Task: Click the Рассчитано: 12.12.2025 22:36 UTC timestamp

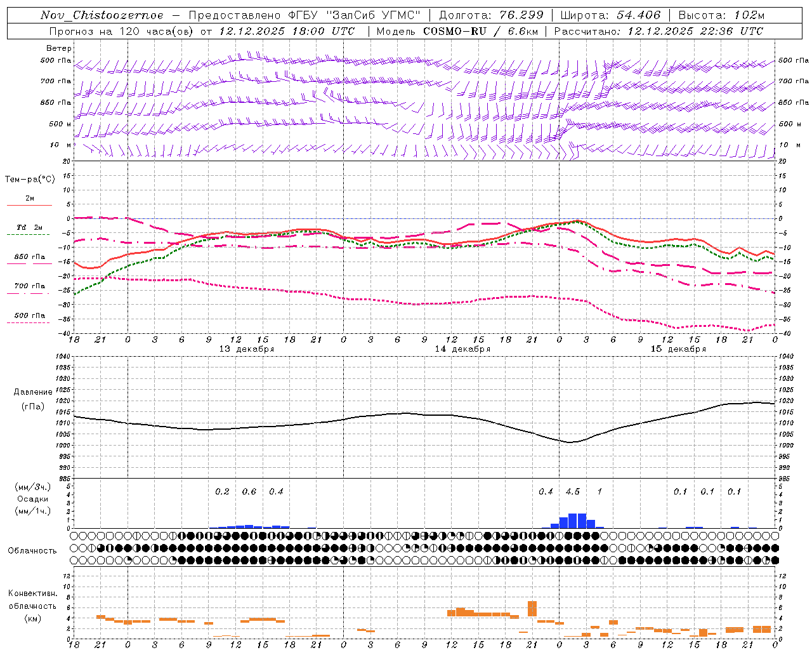Action: [658, 31]
